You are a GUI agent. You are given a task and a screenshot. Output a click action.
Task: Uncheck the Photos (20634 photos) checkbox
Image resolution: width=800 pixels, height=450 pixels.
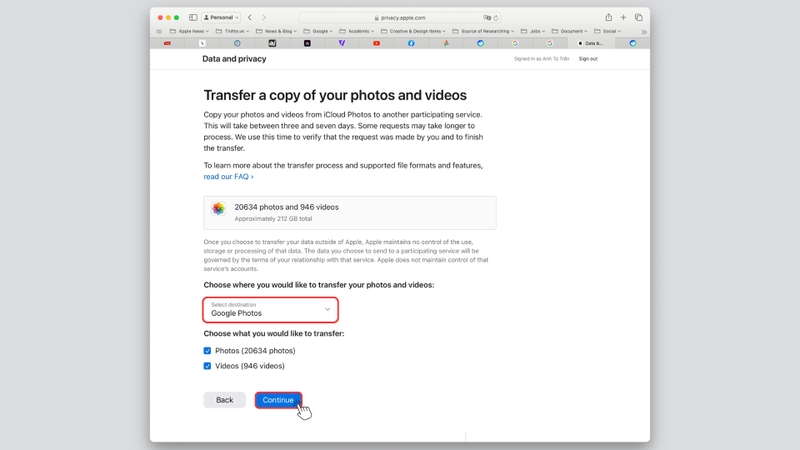[x=207, y=351]
